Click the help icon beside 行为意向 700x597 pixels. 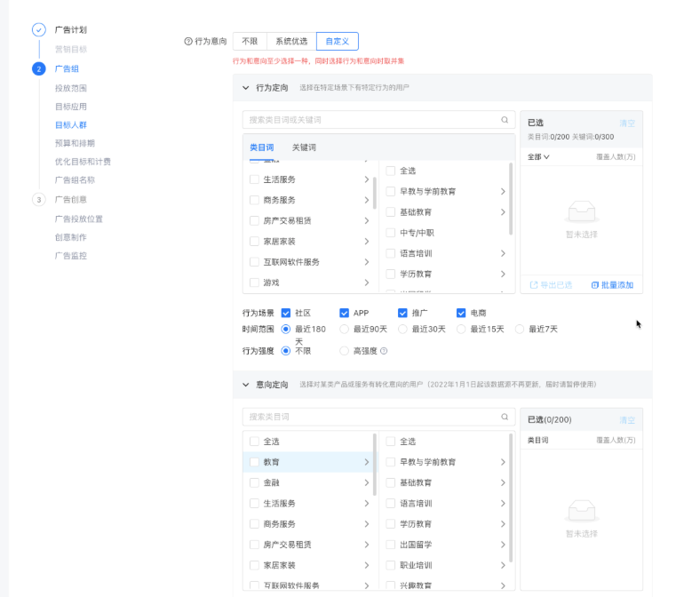187,42
